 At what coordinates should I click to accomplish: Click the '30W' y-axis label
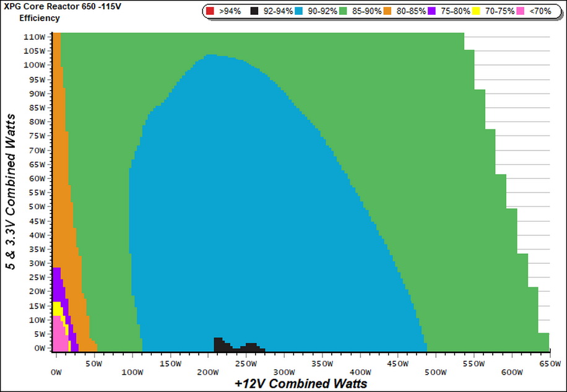(37, 263)
